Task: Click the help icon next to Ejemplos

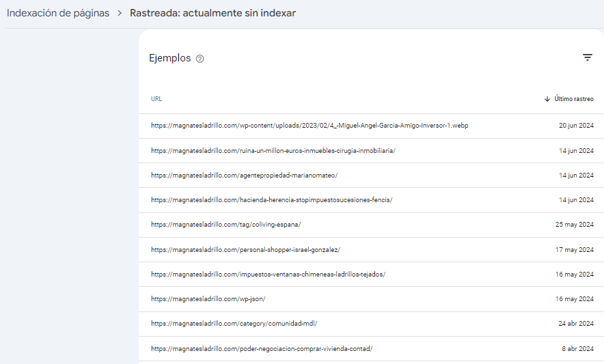Action: [x=200, y=59]
